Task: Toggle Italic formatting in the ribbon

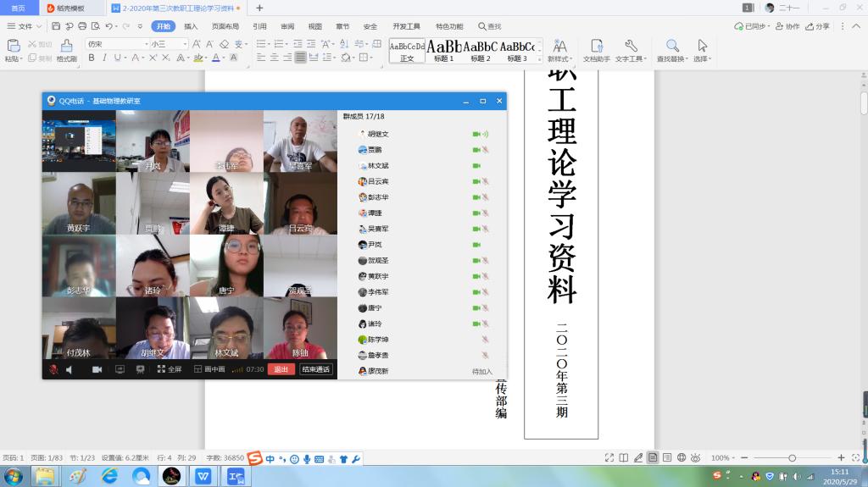Action: 105,58
